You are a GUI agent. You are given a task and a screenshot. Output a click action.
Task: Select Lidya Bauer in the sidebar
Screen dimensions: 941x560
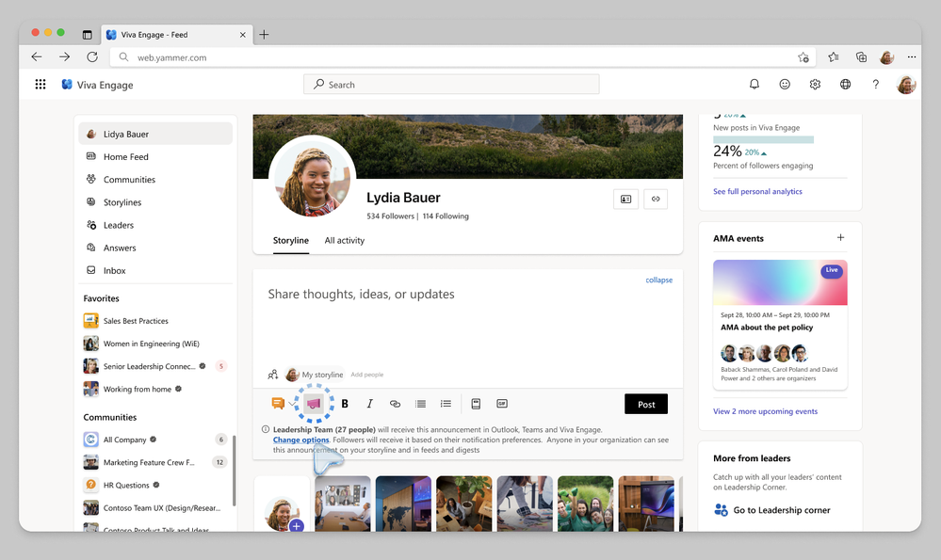click(x=155, y=134)
